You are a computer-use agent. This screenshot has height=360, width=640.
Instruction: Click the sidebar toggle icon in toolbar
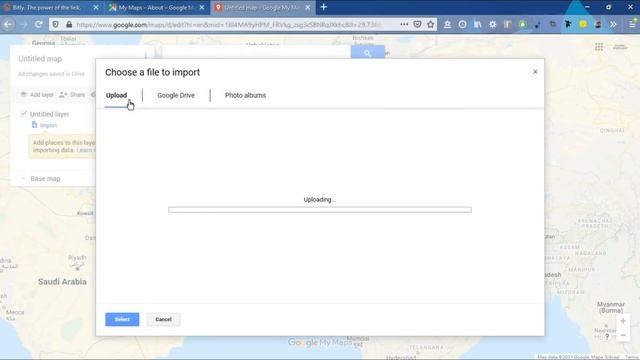[x=507, y=24]
